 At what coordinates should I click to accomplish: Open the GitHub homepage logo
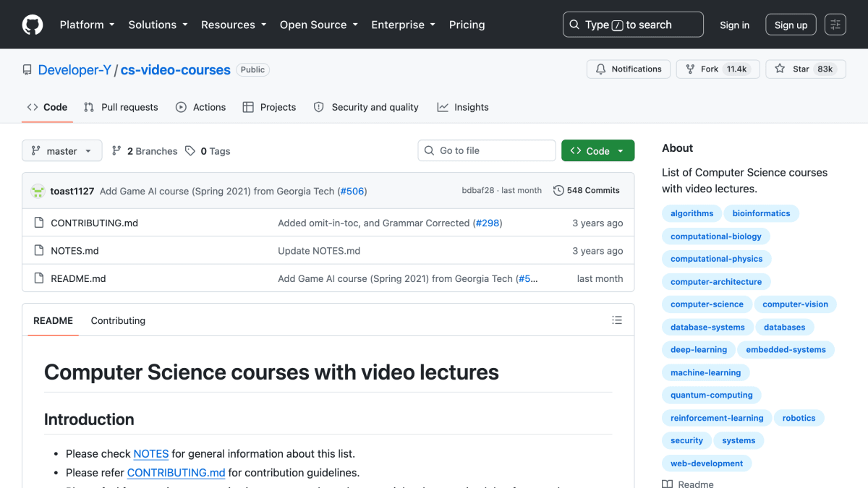point(33,25)
